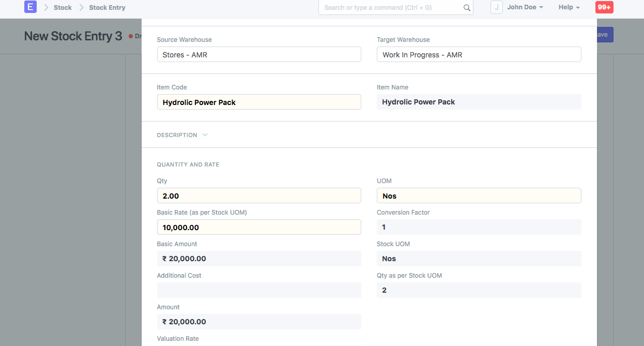Open the Help dropdown menu
Image resolution: width=644 pixels, height=346 pixels.
[569, 7]
